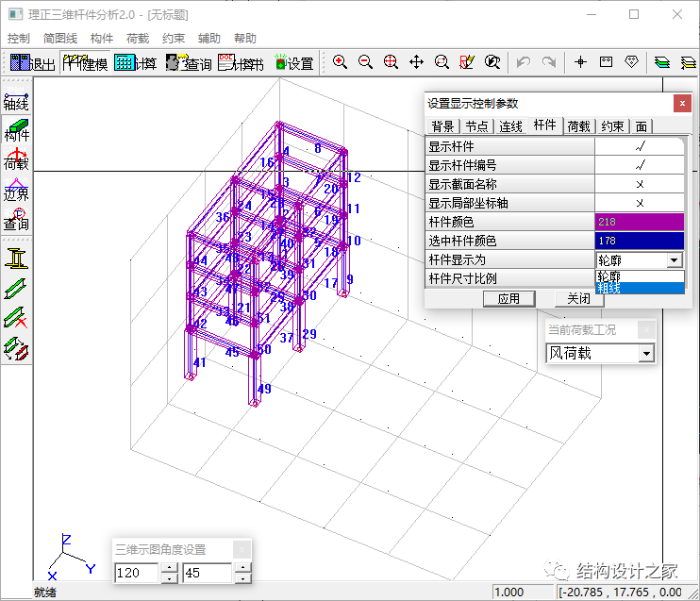Open the 计算书 report toolbar icon
Viewport: 700px width, 601px height.
coord(242,63)
